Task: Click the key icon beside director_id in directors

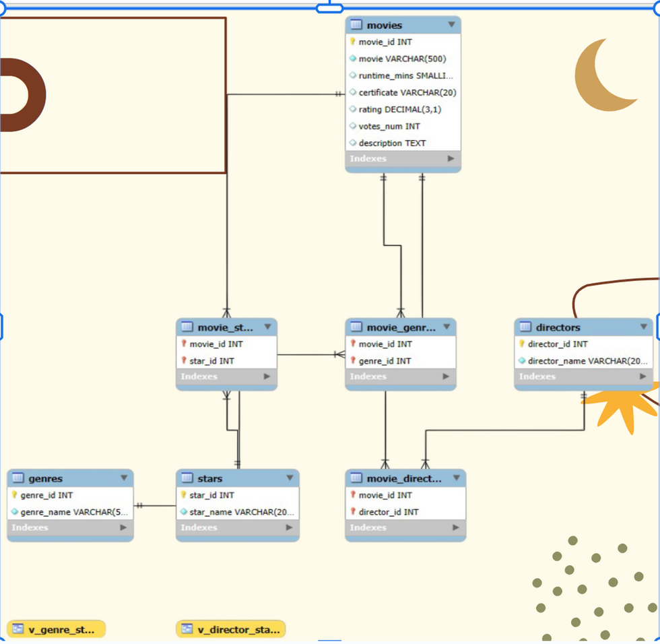Action: (x=522, y=344)
